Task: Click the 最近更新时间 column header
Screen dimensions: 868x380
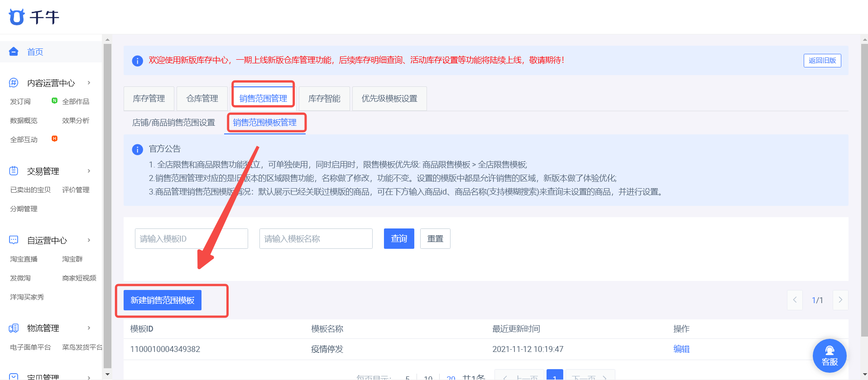Action: tap(516, 329)
